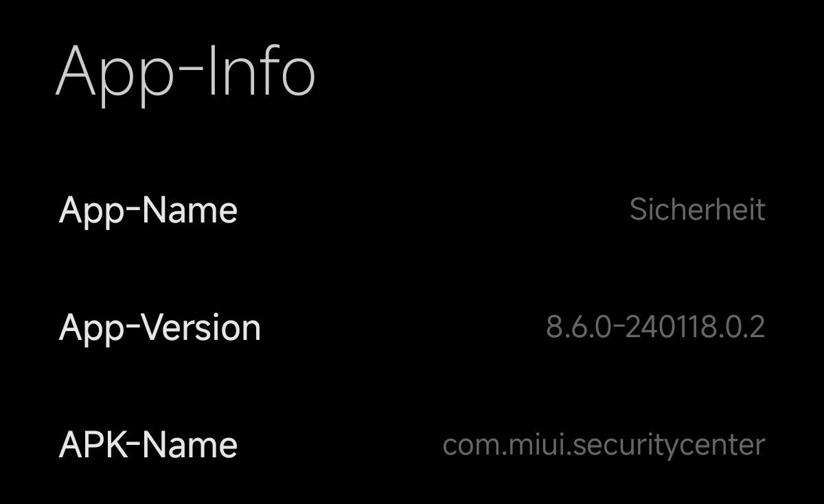
Task: Click the App-Info page title
Action: coord(185,72)
